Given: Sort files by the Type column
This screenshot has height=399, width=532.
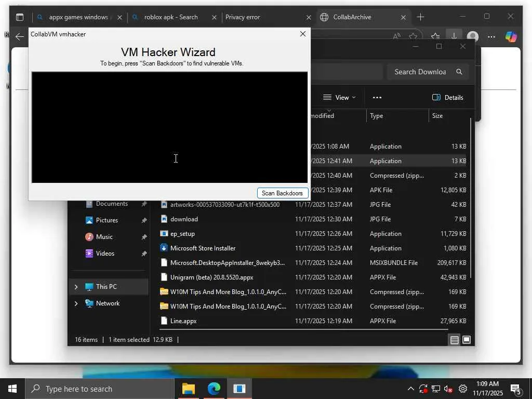Looking at the screenshot, I should click(397, 116).
